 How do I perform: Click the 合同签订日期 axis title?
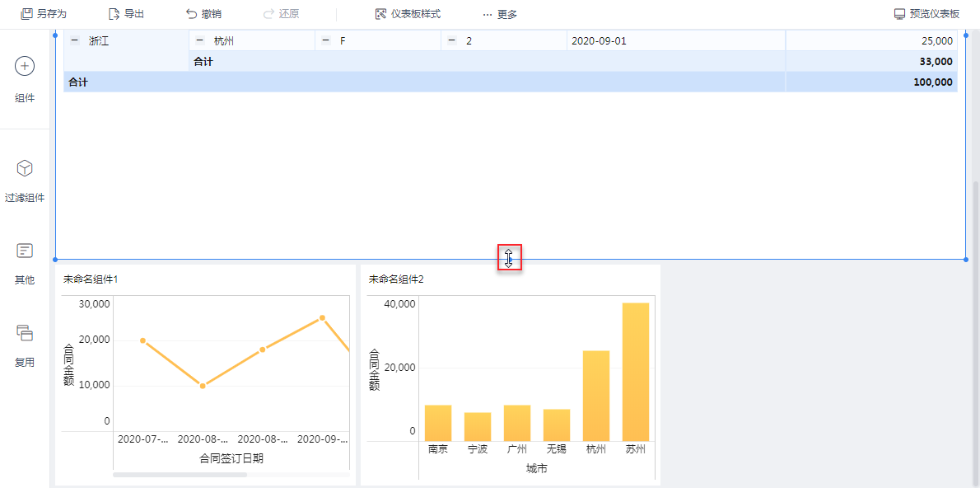[x=231, y=458]
